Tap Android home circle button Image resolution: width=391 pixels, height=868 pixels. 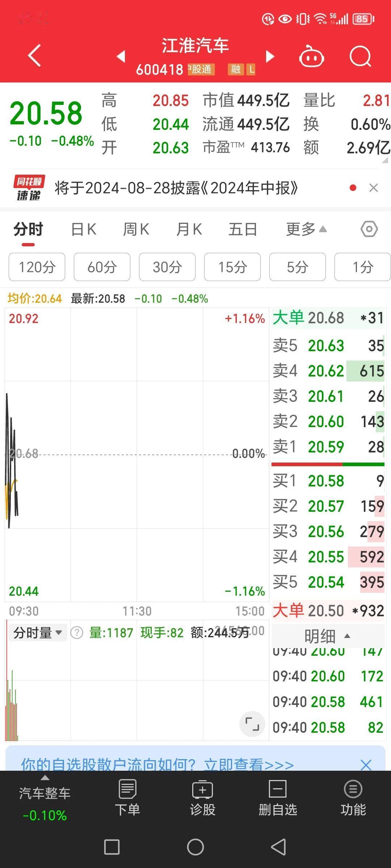(x=195, y=847)
